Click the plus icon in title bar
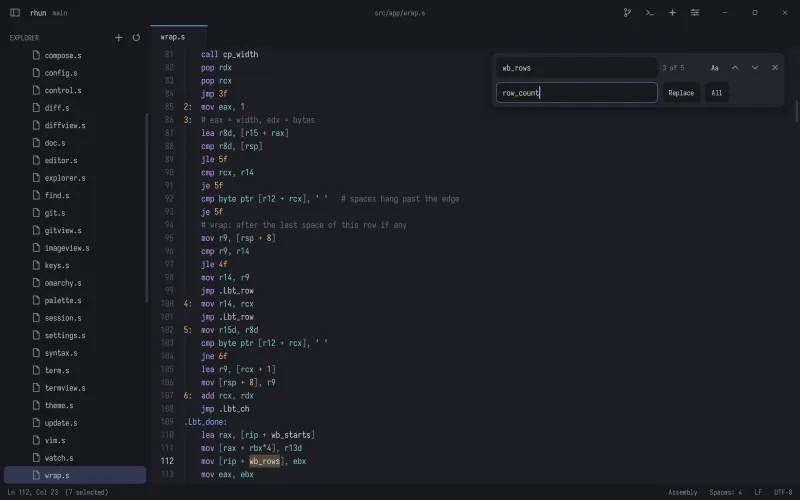Image resolution: width=800 pixels, height=500 pixels. point(672,13)
